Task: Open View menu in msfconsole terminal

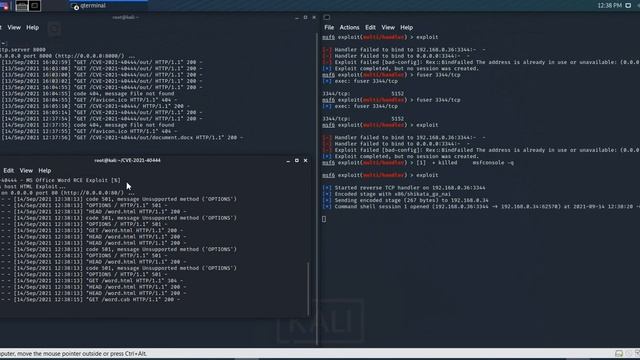Action: coord(388,27)
